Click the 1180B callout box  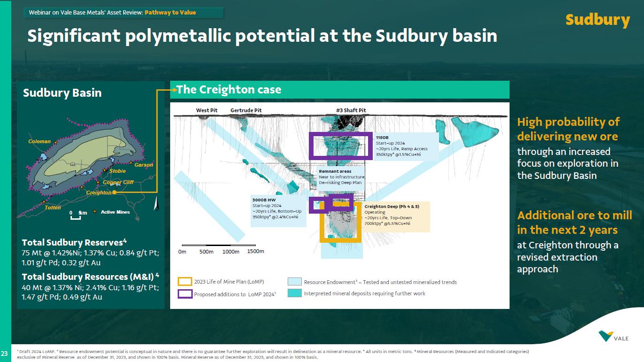(407, 146)
